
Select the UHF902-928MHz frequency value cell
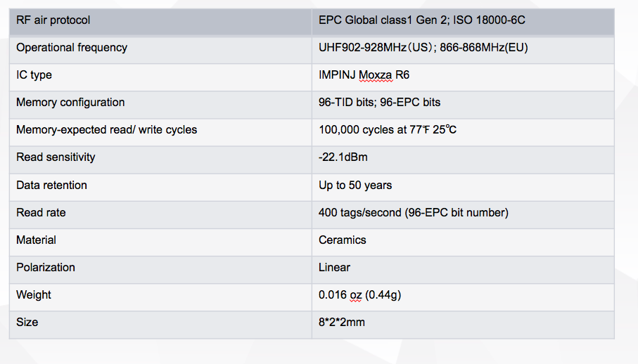pyautogui.click(x=423, y=48)
